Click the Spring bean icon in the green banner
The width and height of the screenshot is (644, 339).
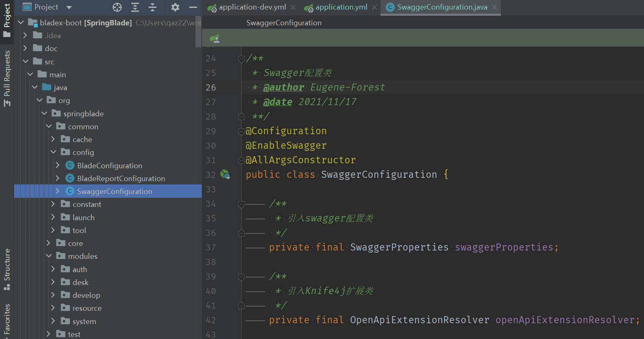[215, 39]
